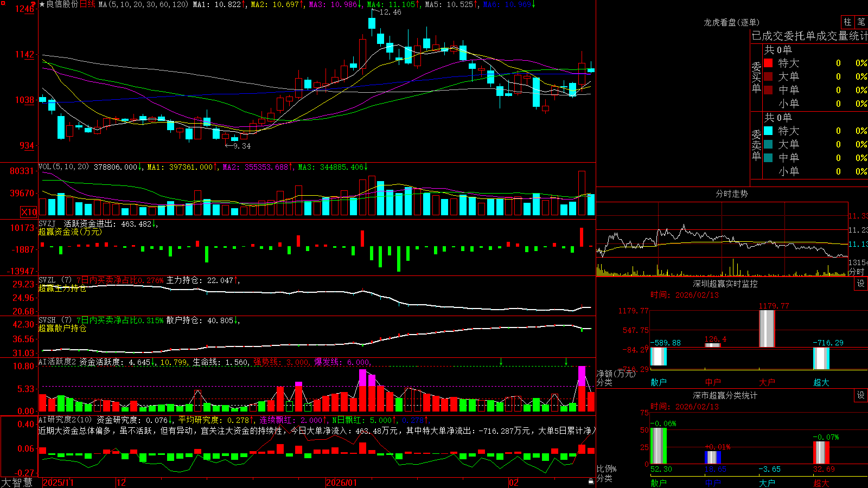Image resolution: width=868 pixels, height=488 pixels.
Task: Select 超大 in the 实时监控 chart
Action: click(821, 382)
